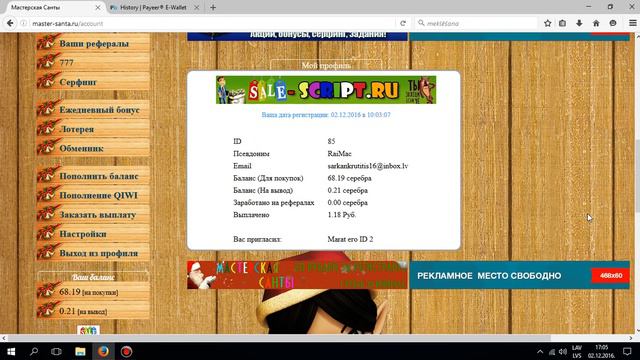Click the horizontal scrollbar right arrow
This screenshot has height=360, width=640.
[x=631, y=338]
